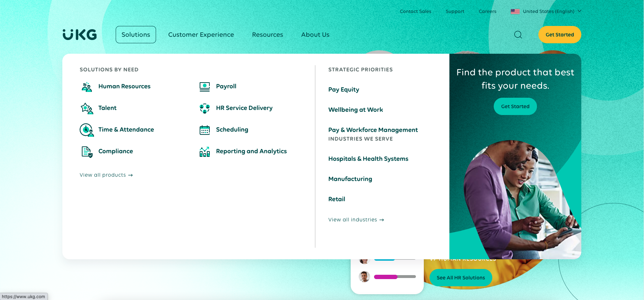Open the About Us menu
This screenshot has width=644, height=300.
pos(315,35)
